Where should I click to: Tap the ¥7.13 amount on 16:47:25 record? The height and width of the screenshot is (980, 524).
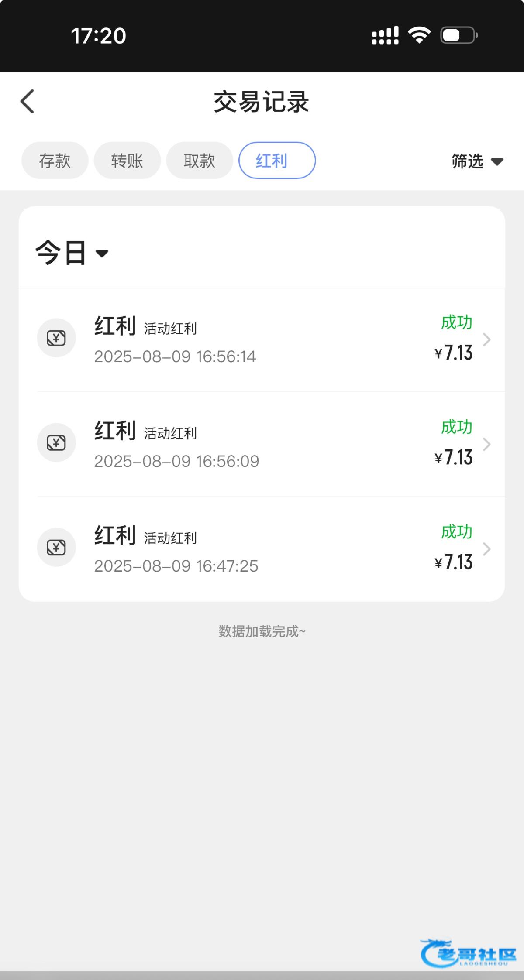(454, 562)
